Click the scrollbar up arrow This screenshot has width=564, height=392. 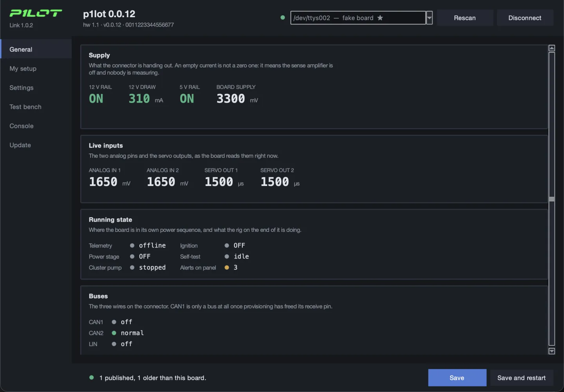tap(552, 48)
